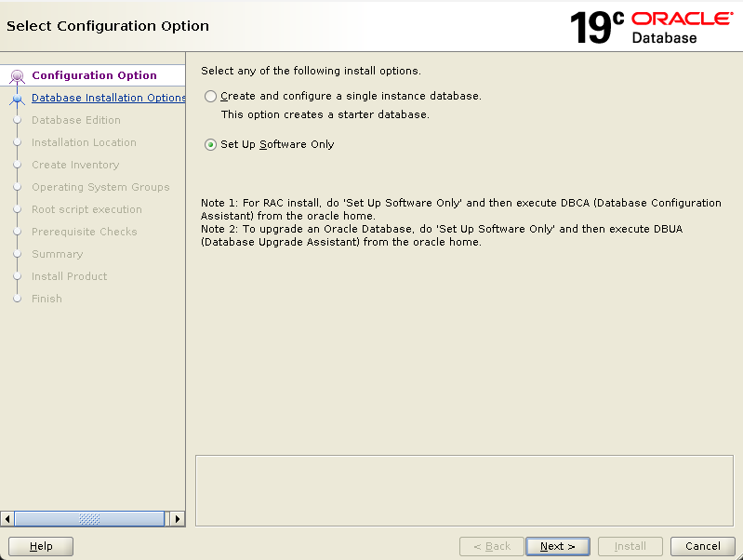This screenshot has width=743, height=560.
Task: Click the Operating System Groups step marker
Action: point(18,187)
